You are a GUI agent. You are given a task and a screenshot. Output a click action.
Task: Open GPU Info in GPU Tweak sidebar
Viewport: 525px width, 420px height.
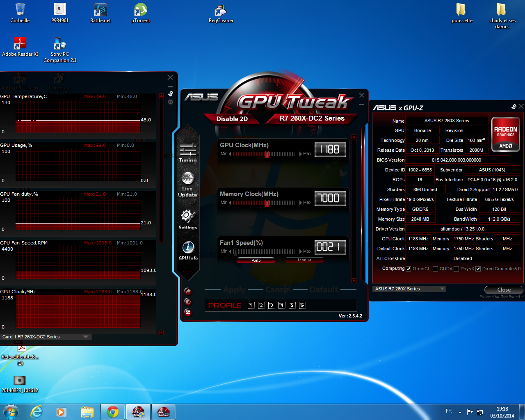[188, 250]
